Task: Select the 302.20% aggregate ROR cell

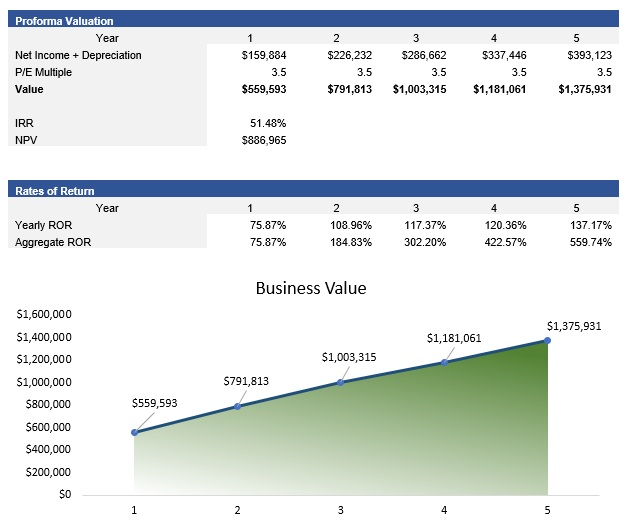Action: pos(425,242)
